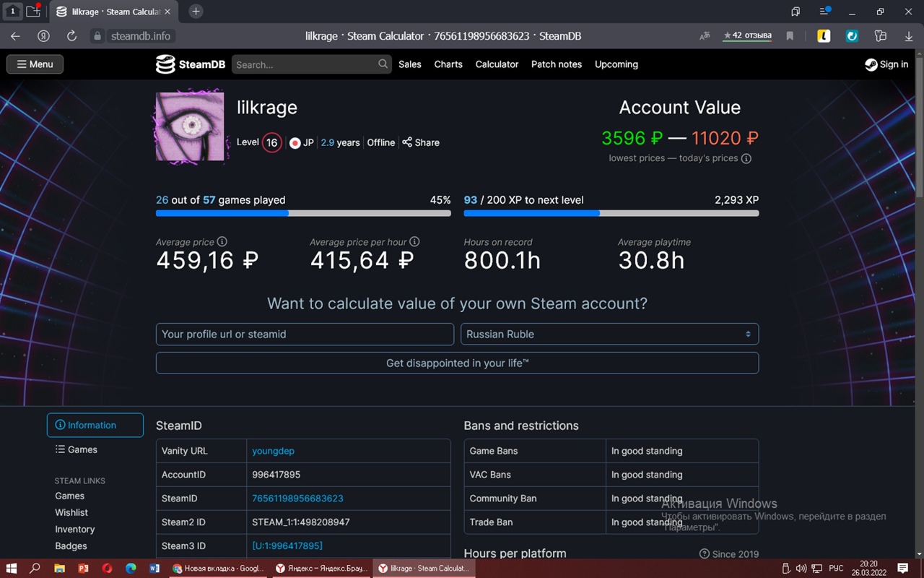This screenshot has height=578, width=924.
Task: Share the lilkrage profile
Action: pyautogui.click(x=421, y=142)
